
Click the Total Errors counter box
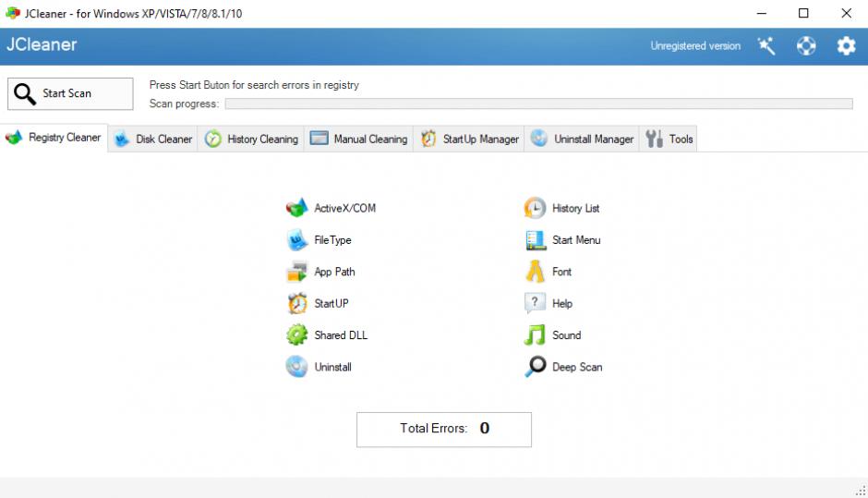(444, 430)
